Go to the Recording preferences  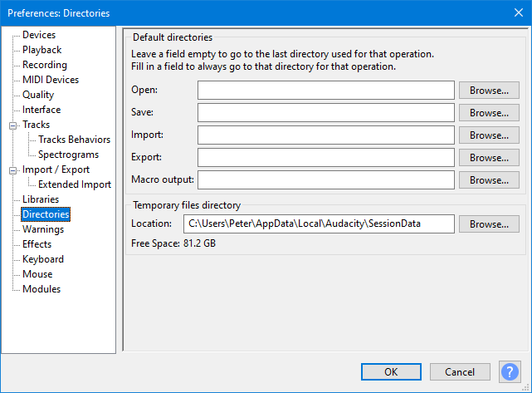tap(45, 65)
